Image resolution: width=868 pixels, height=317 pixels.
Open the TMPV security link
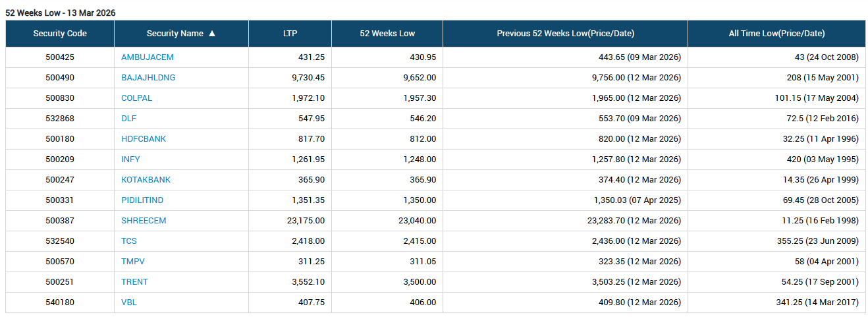(132, 262)
